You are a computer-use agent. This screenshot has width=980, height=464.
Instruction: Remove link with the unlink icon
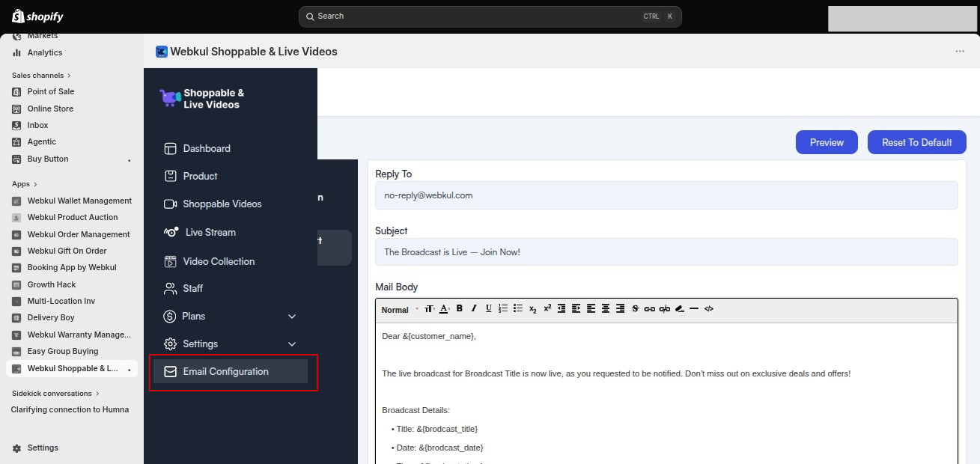tap(665, 309)
